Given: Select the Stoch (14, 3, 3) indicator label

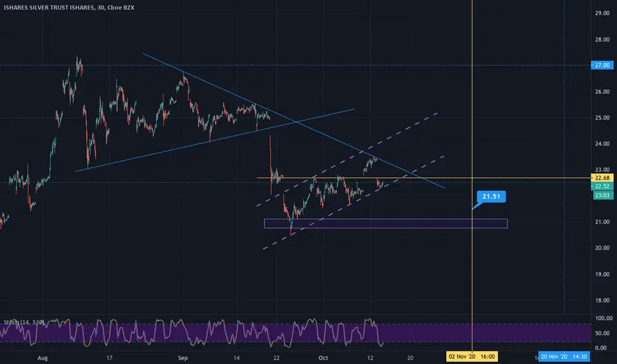Looking at the screenshot, I should [24, 322].
